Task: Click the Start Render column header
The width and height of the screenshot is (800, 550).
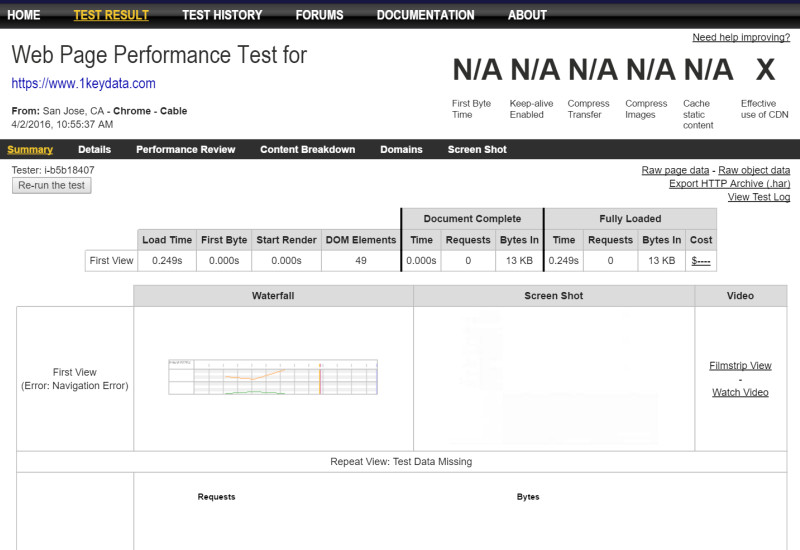Action: coord(286,240)
